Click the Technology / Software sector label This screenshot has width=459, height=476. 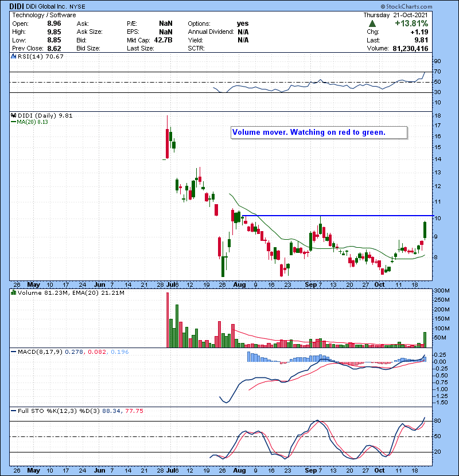coord(44,15)
